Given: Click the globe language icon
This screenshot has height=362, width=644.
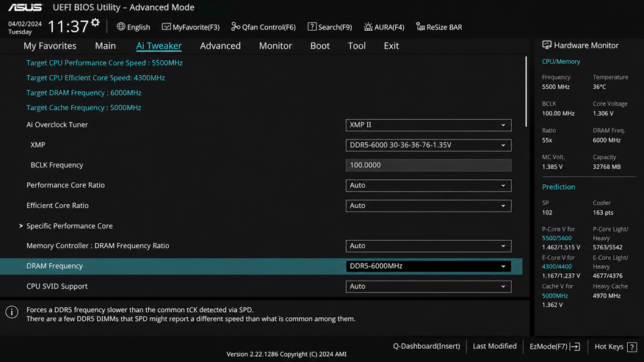Looking at the screenshot, I should (x=120, y=26).
